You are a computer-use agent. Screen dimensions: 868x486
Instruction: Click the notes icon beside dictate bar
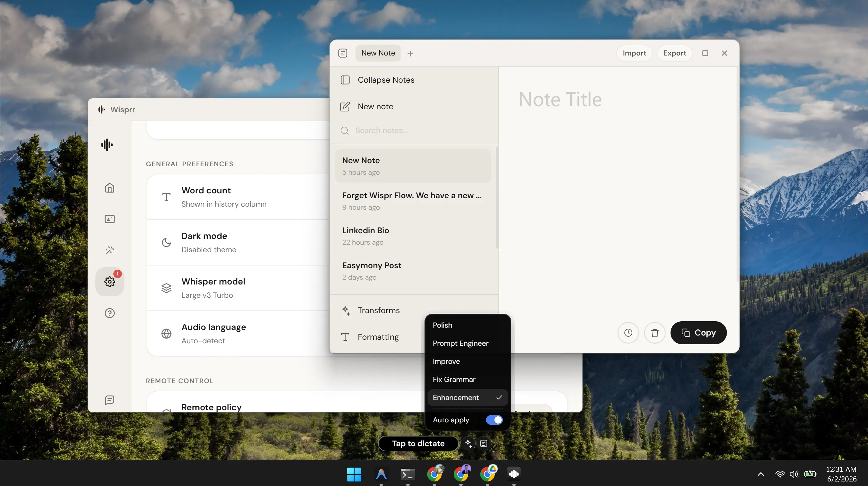pyautogui.click(x=484, y=443)
